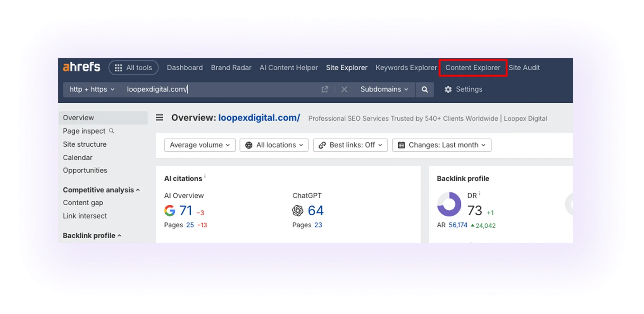This screenshot has height=314, width=644.
Task: Collapse the Backlink profile sidebar section
Action: (119, 236)
